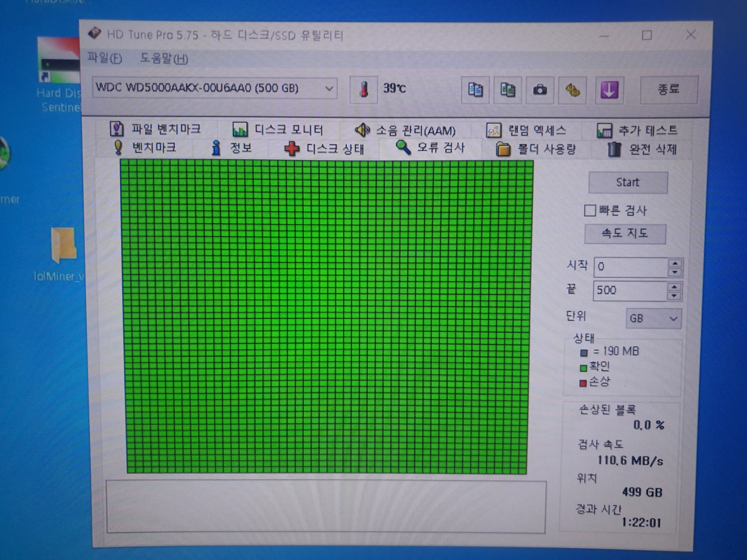Click the copy text to clipboard icon
Image resolution: width=747 pixels, height=560 pixels.
pos(475,90)
